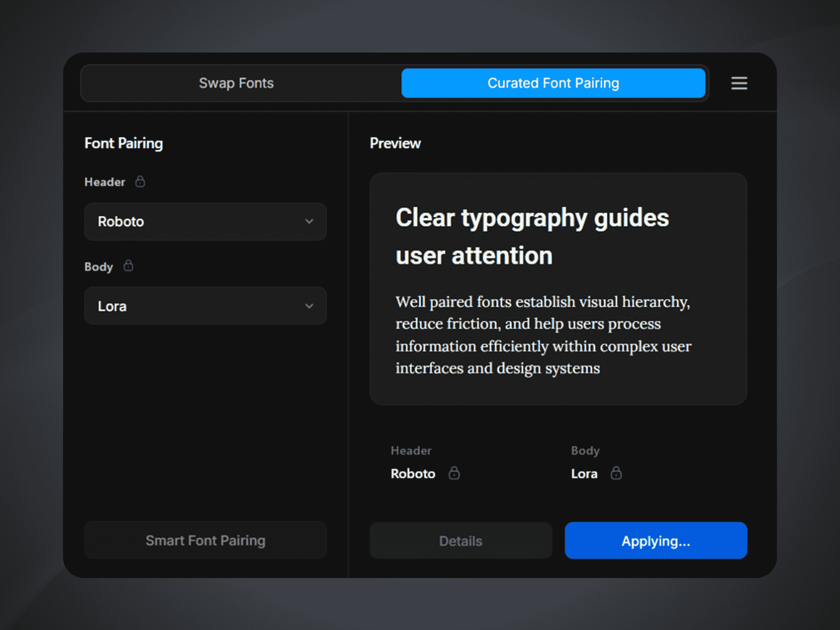Image resolution: width=840 pixels, height=630 pixels.
Task: Open the hamburger menu
Action: pyautogui.click(x=739, y=83)
